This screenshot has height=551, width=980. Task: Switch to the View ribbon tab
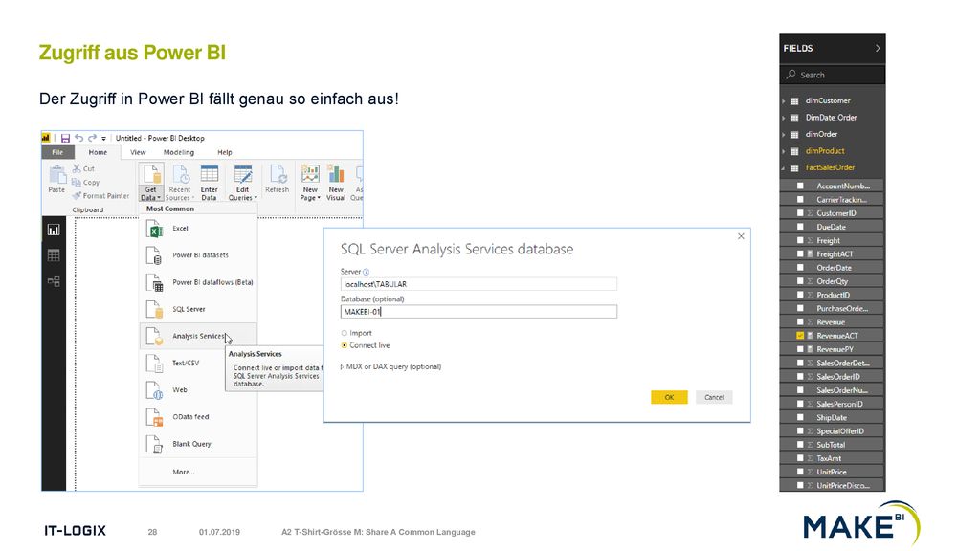[x=138, y=152]
